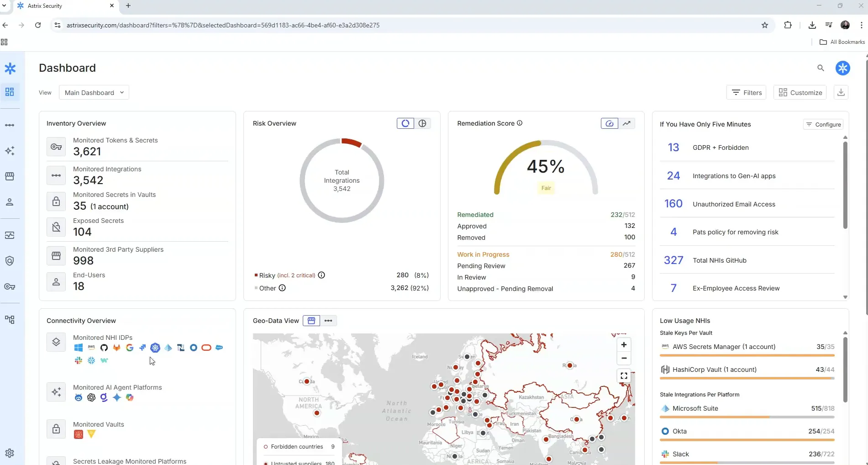
Task: Toggle Geo-Data View to suppliers mode
Action: tap(311, 321)
